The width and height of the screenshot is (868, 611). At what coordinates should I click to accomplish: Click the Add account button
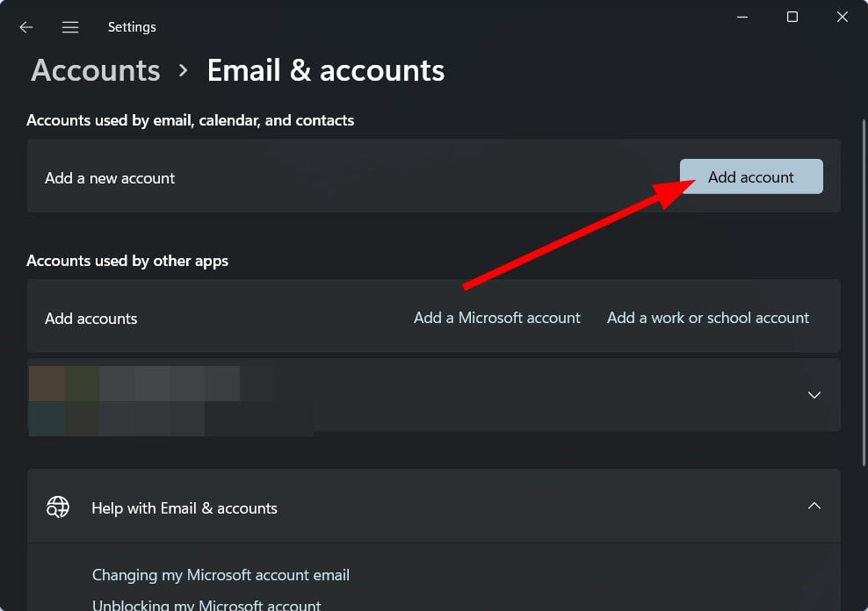point(751,176)
